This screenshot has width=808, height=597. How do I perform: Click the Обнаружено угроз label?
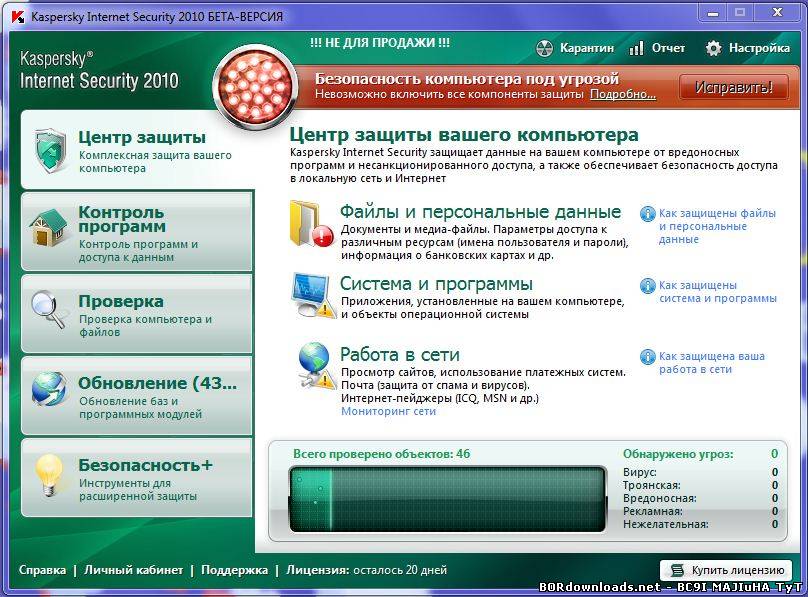678,454
